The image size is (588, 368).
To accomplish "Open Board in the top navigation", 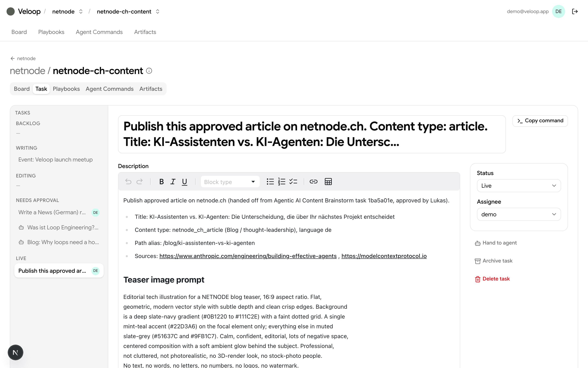I will (x=19, y=32).
